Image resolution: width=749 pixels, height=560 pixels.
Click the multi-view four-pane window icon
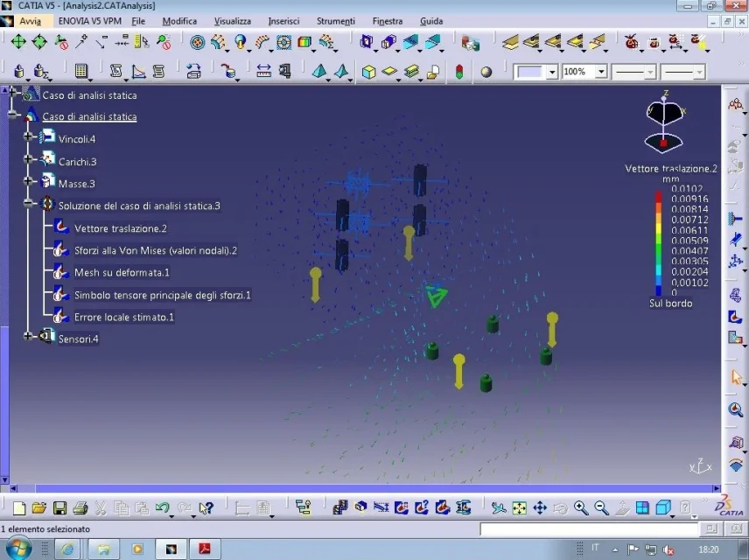[642, 507]
